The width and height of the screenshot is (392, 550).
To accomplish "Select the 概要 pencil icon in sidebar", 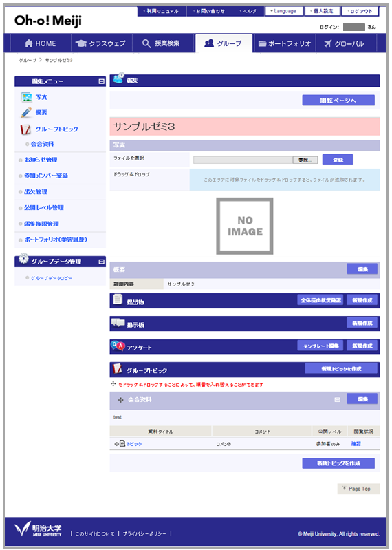I will (26, 113).
